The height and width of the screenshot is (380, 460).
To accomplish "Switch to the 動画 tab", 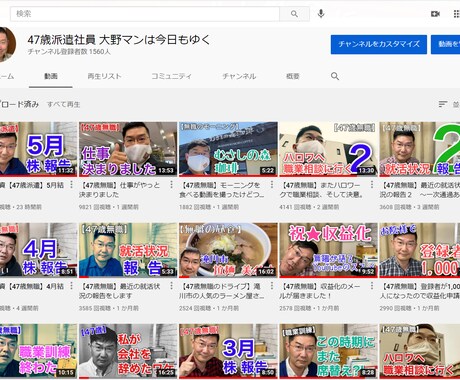I will (51, 76).
